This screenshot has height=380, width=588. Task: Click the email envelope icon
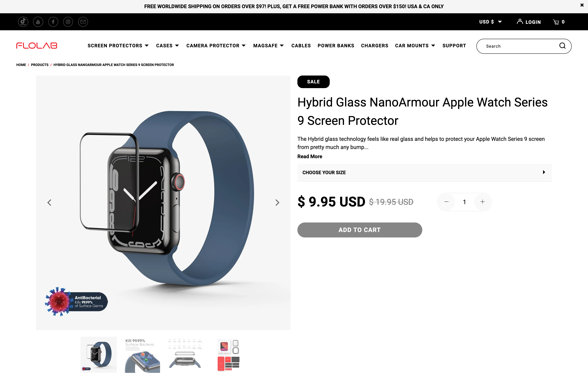83,22
